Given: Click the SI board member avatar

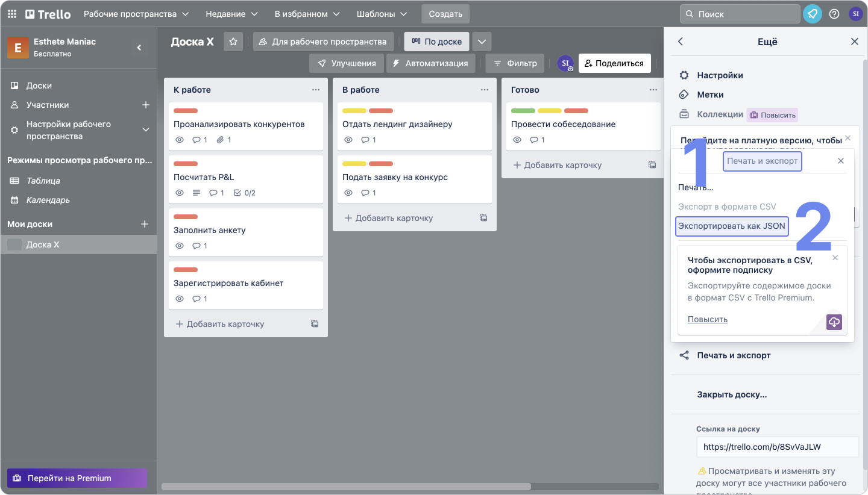Looking at the screenshot, I should pyautogui.click(x=565, y=63).
